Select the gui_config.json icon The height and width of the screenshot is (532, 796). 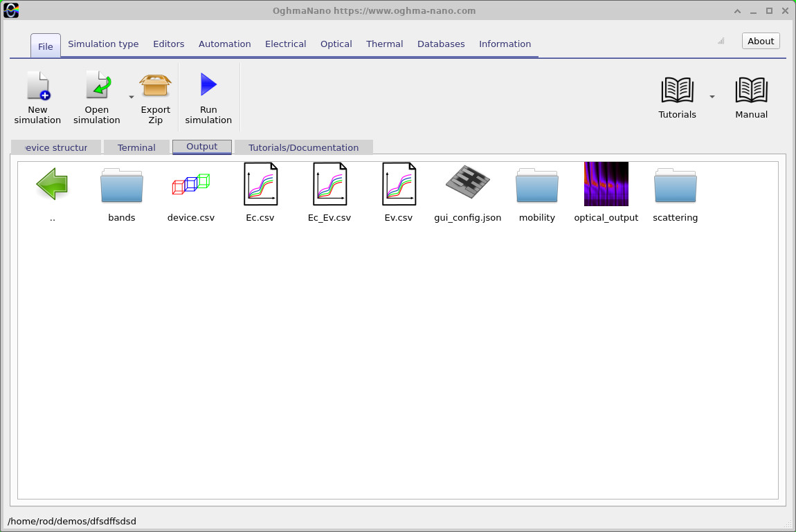coord(467,182)
